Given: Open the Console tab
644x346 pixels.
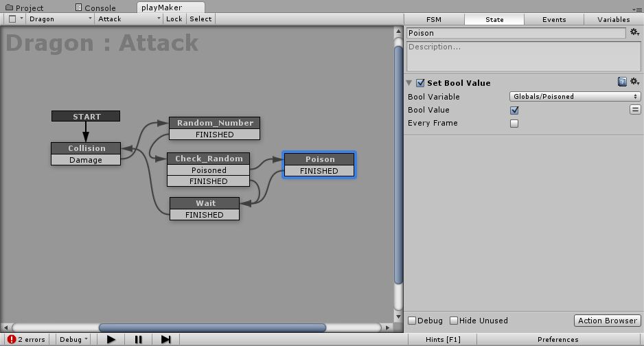Looking at the screenshot, I should pos(95,8).
